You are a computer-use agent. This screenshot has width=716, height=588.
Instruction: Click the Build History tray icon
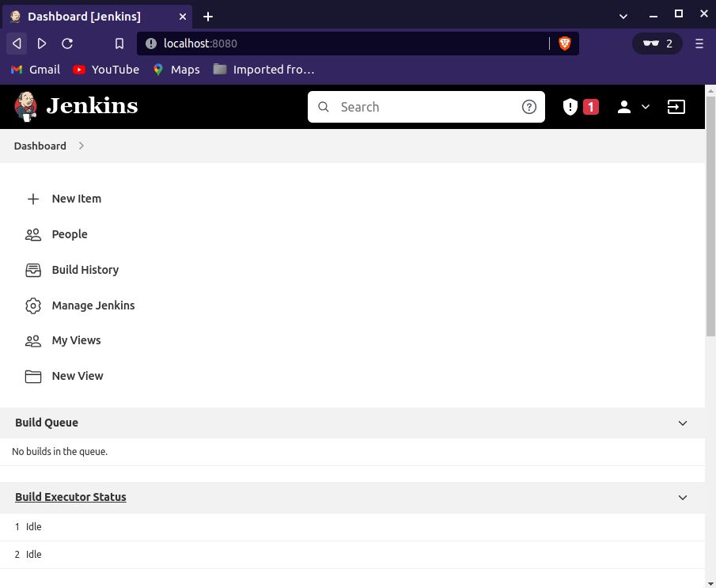[x=33, y=270]
